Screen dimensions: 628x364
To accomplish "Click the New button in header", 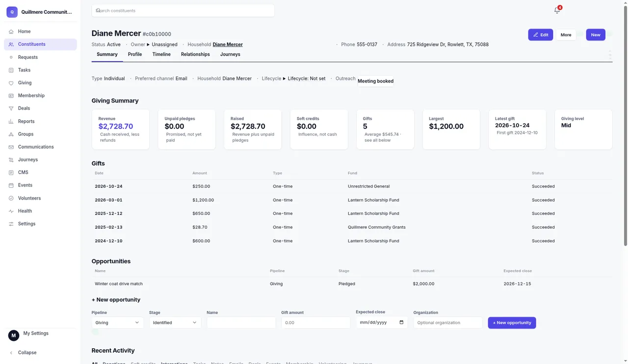I will click(596, 35).
